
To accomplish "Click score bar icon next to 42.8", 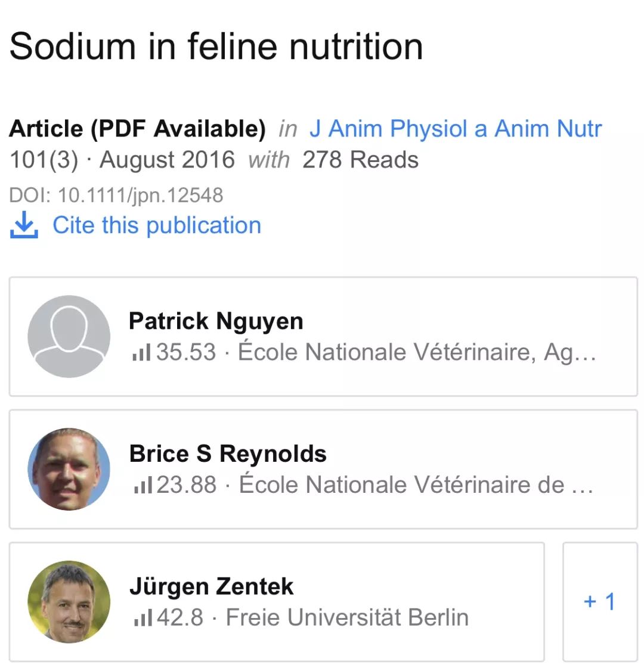I will tap(142, 618).
